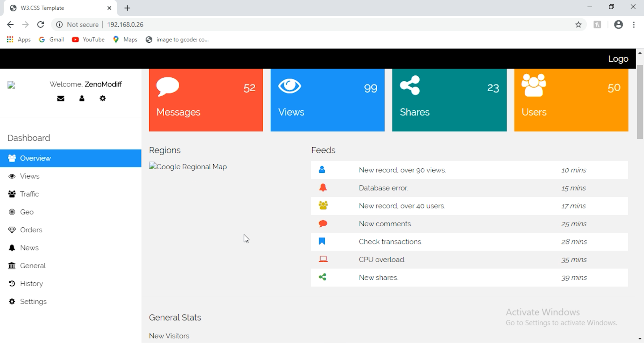This screenshot has height=343, width=644.
Task: Open the Messages stats card
Action: tap(206, 100)
